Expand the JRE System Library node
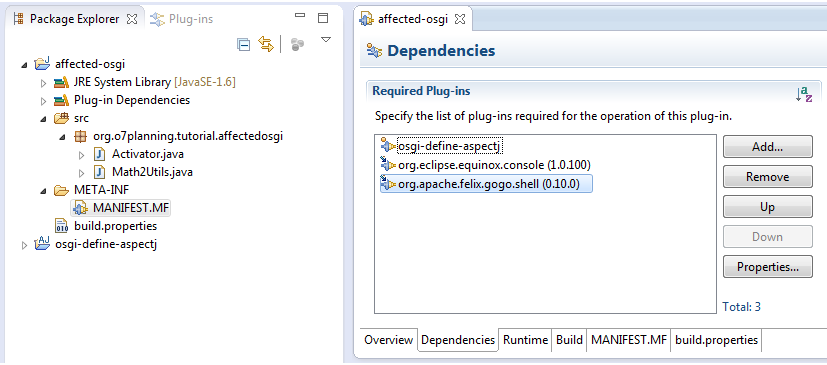 tap(43, 83)
